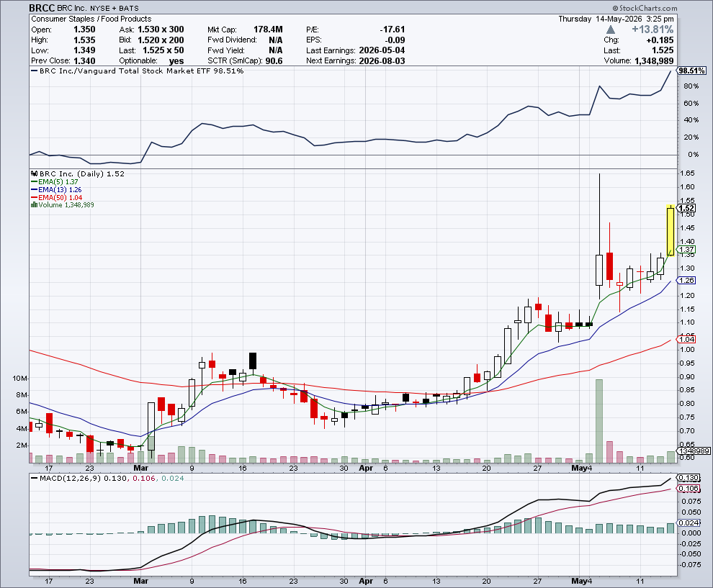Click the green Volume 1,348,989 legend entry
The height and width of the screenshot is (588, 713).
tap(66, 205)
